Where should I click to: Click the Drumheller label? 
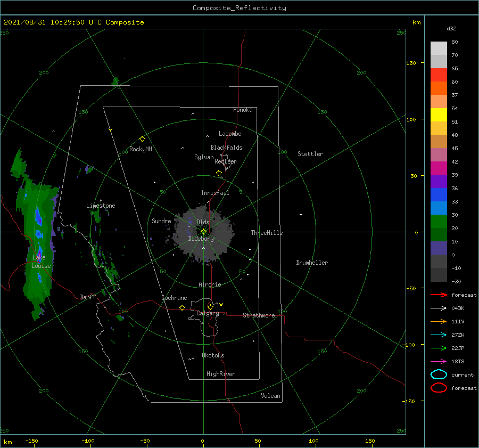point(312,263)
